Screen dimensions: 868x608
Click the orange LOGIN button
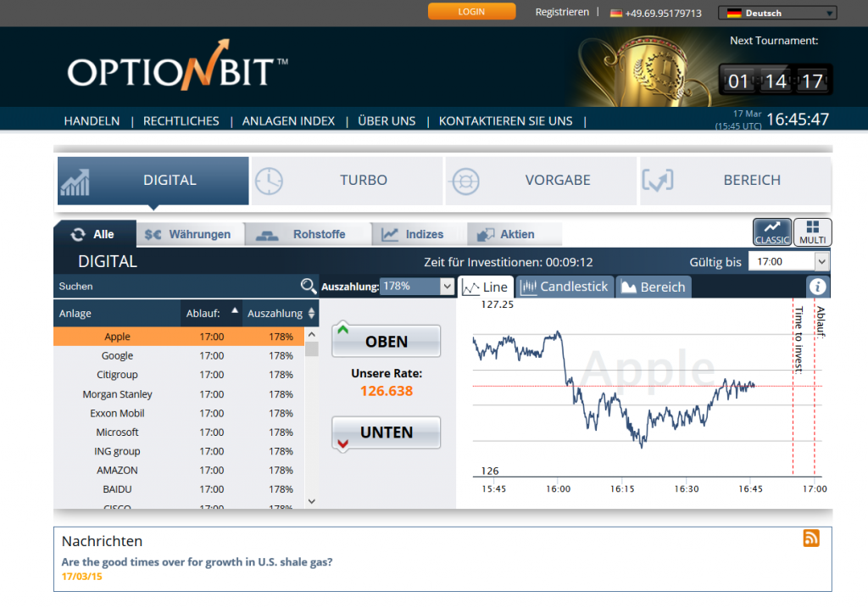pyautogui.click(x=471, y=12)
